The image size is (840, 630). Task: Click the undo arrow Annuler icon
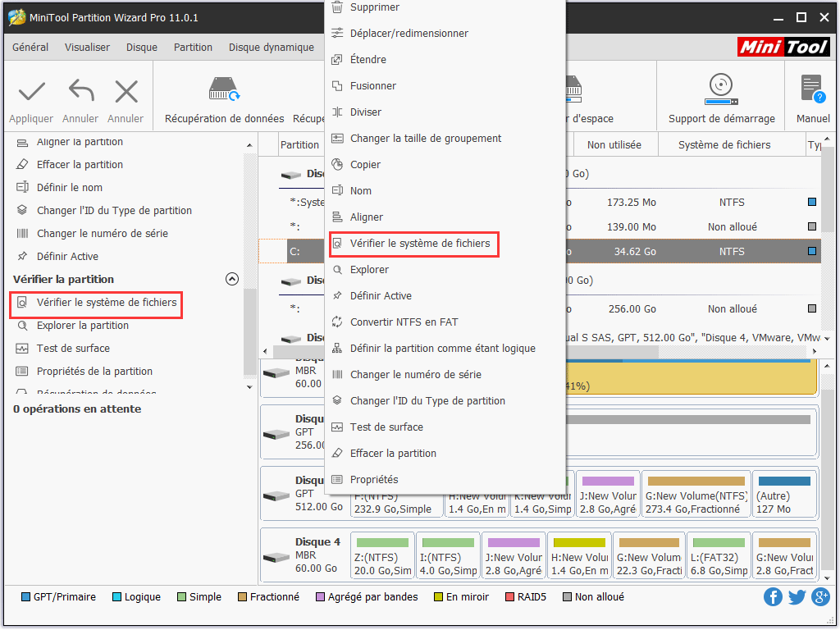coord(81,90)
